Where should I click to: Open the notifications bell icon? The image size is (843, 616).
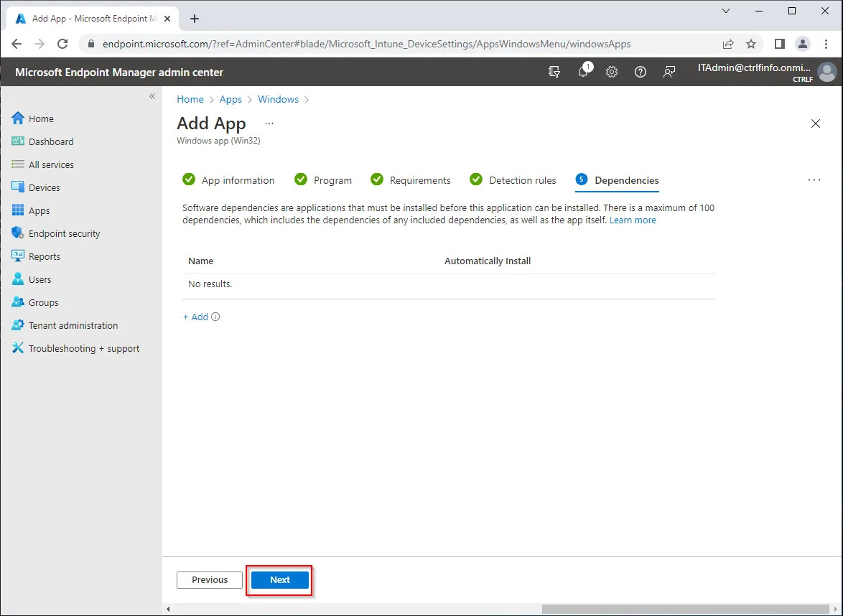(583, 72)
